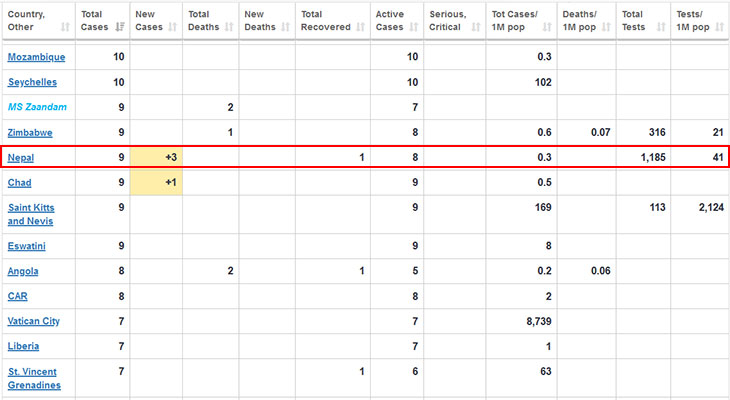Open the Mozambique country link
The image size is (730, 400).
pos(38,57)
